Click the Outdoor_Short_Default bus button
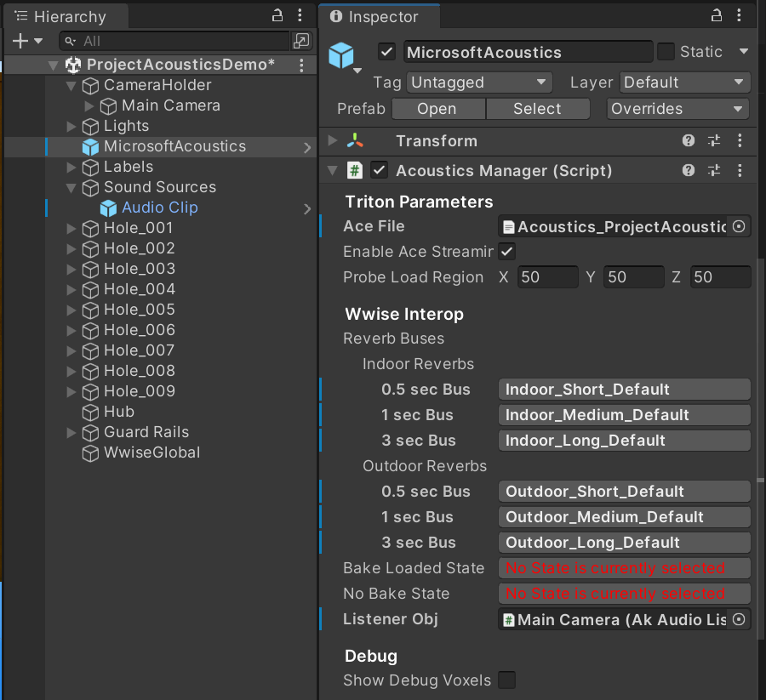The width and height of the screenshot is (766, 700). pos(625,492)
